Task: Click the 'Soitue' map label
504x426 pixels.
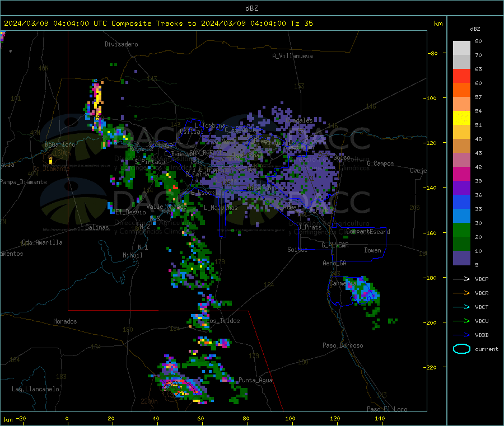Action: [297, 250]
